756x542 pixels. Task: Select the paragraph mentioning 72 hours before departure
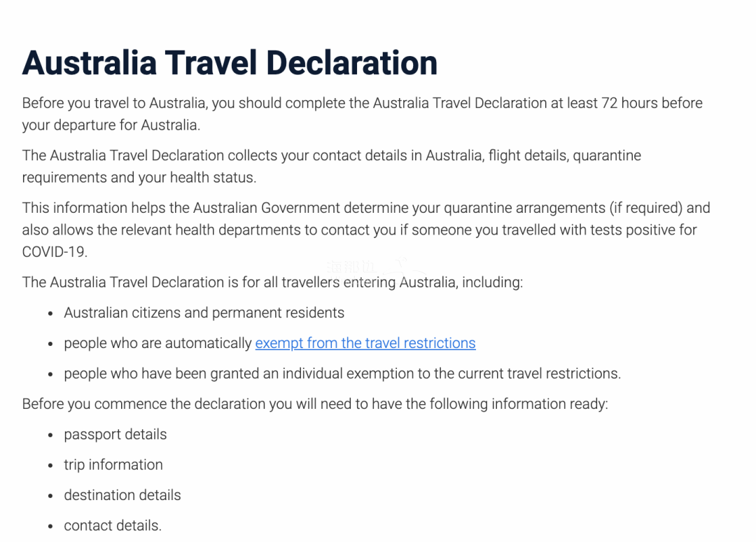click(x=362, y=114)
